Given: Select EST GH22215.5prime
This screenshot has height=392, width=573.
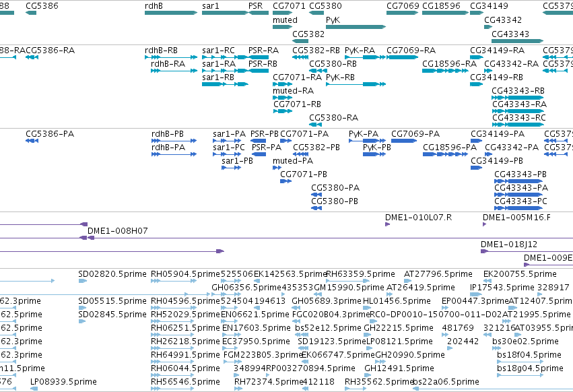Looking at the screenshot, I should pyautogui.click(x=399, y=328).
